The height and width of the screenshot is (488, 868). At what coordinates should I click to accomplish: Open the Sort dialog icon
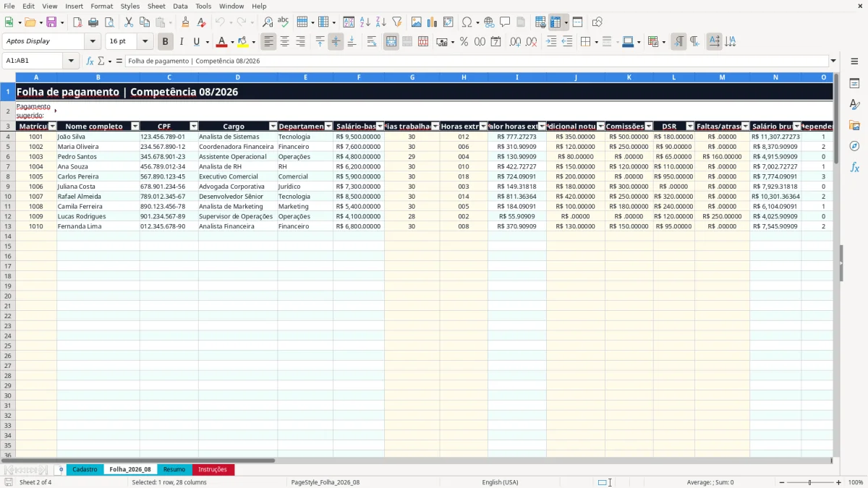(x=349, y=22)
